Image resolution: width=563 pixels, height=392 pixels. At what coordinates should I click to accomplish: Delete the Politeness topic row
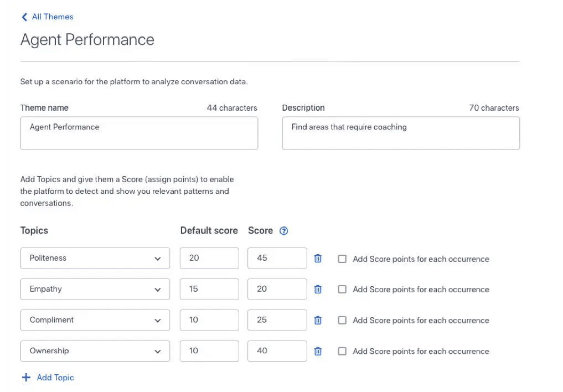coord(318,259)
